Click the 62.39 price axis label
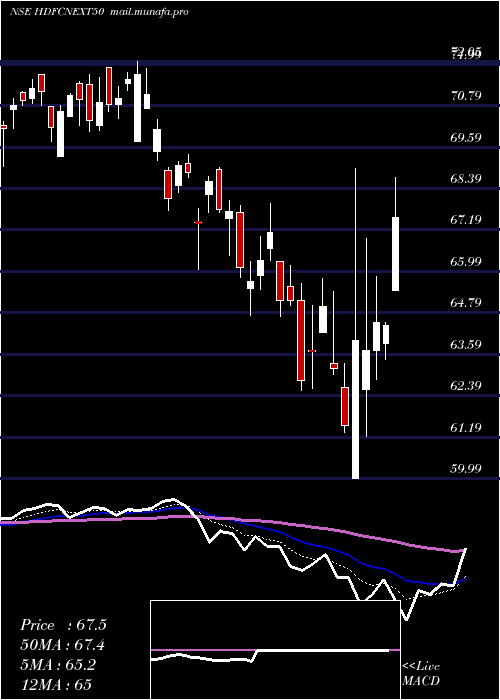Screen dimensions: 500x700 [466, 386]
